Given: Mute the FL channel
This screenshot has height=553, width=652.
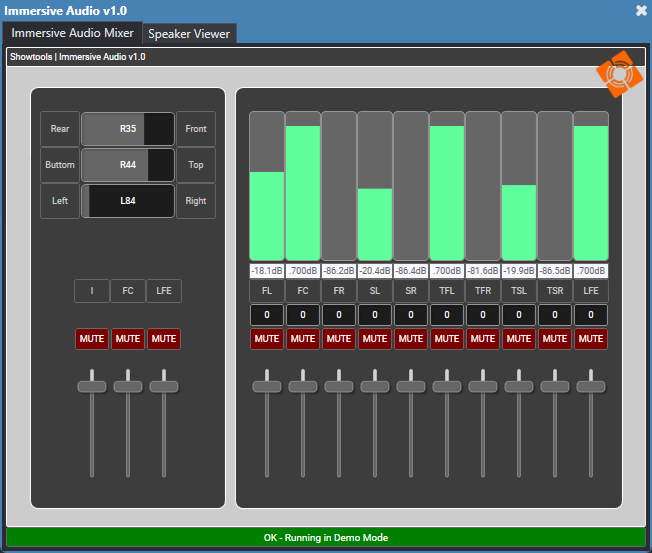Looking at the screenshot, I should pos(267,339).
